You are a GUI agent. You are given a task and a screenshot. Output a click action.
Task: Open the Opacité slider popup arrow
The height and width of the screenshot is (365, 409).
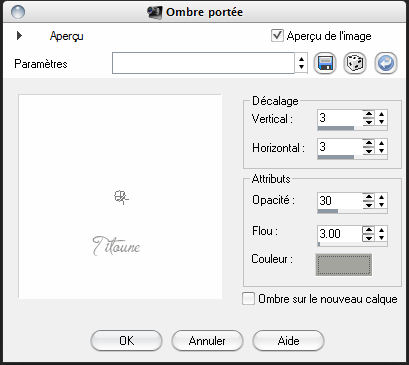[381, 201]
